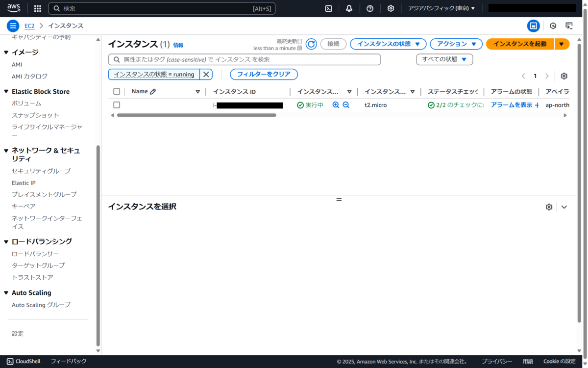Open the AWS home logo
The width and height of the screenshot is (588, 368).
pyautogui.click(x=14, y=8)
